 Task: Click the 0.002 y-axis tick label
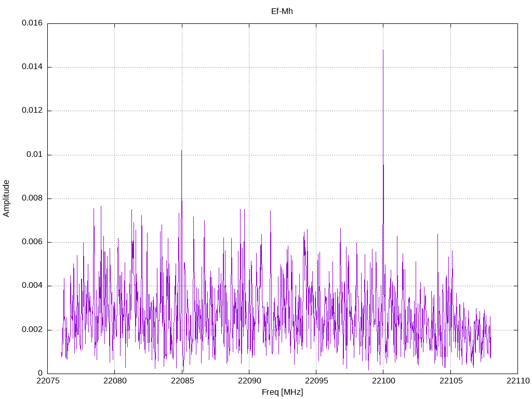click(x=32, y=330)
